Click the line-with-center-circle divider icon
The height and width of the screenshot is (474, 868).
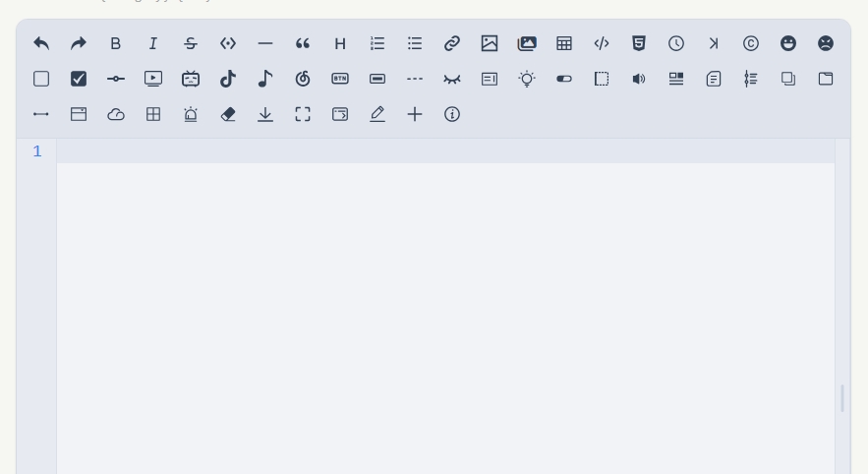(116, 79)
